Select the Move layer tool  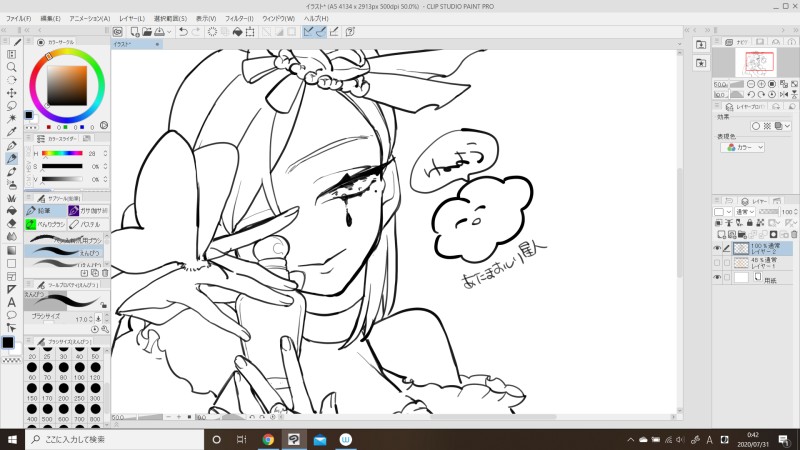11,93
